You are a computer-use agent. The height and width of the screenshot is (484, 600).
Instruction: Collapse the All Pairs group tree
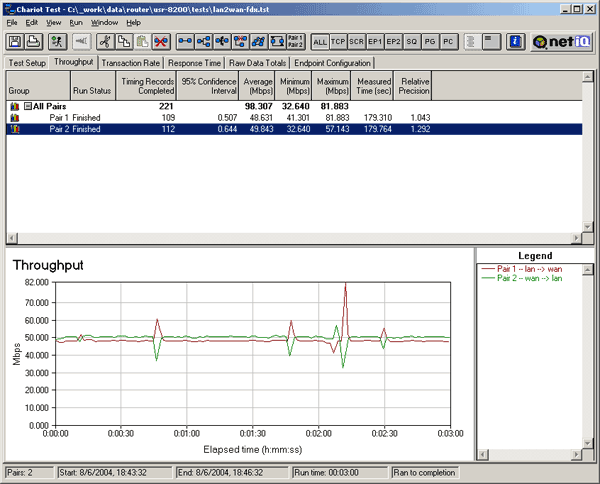28,106
